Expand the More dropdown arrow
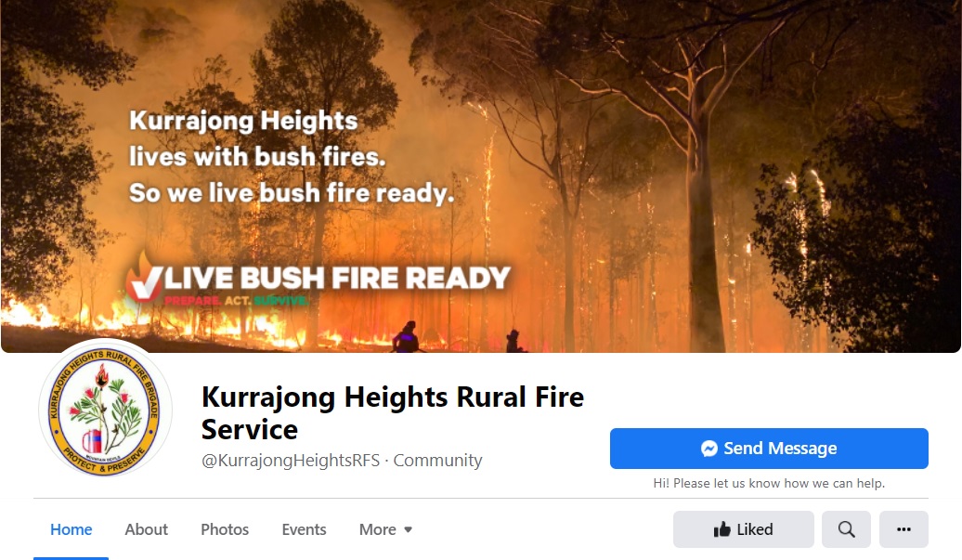 pyautogui.click(x=408, y=529)
